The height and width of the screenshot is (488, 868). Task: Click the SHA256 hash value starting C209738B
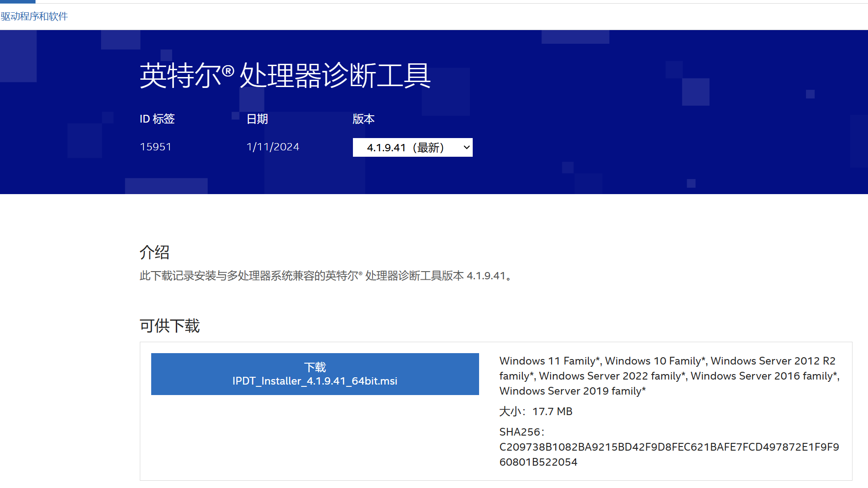pyautogui.click(x=669, y=454)
